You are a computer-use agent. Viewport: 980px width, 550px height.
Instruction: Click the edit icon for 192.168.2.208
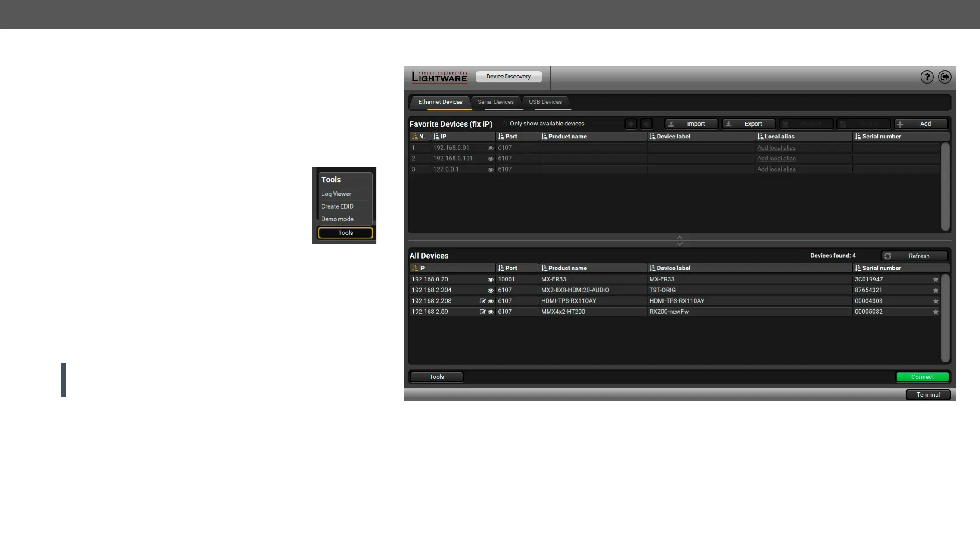(x=482, y=301)
